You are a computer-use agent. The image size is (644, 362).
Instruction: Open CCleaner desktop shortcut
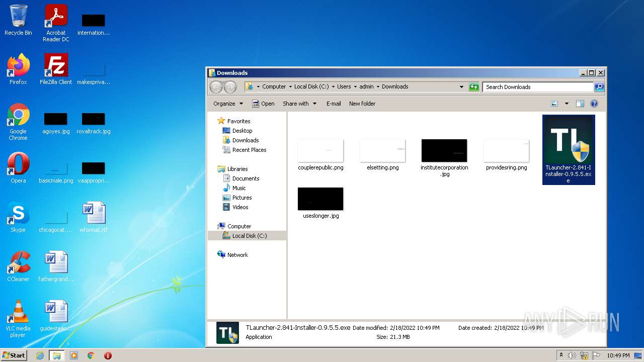pos(18,266)
